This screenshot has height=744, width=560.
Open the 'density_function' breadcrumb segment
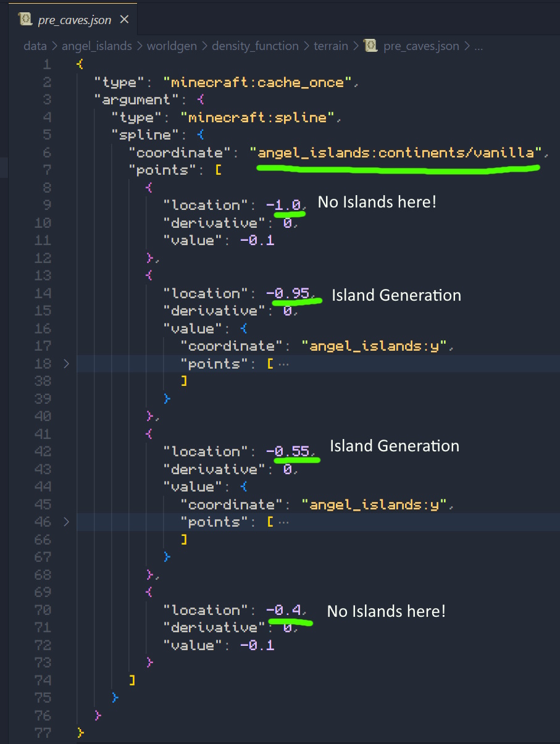255,46
